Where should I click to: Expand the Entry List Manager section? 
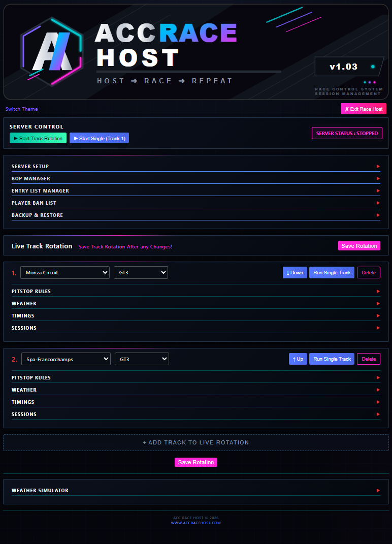point(195,191)
